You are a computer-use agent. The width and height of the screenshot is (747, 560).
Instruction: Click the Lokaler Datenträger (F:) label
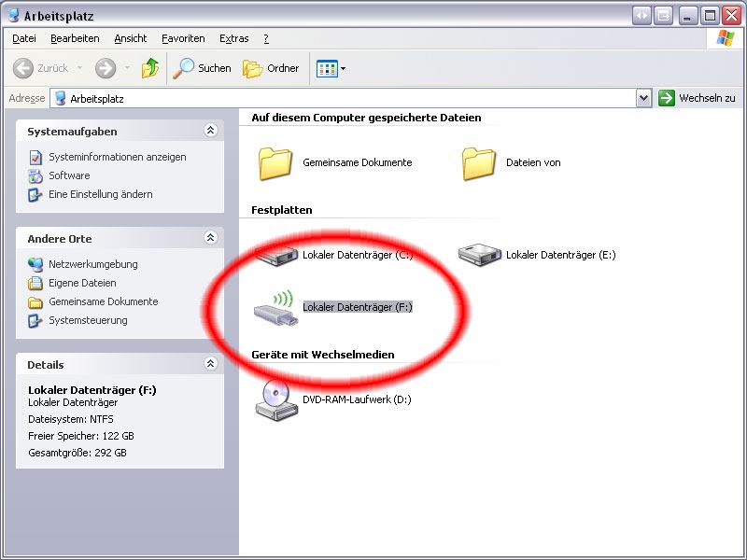pyautogui.click(x=358, y=307)
